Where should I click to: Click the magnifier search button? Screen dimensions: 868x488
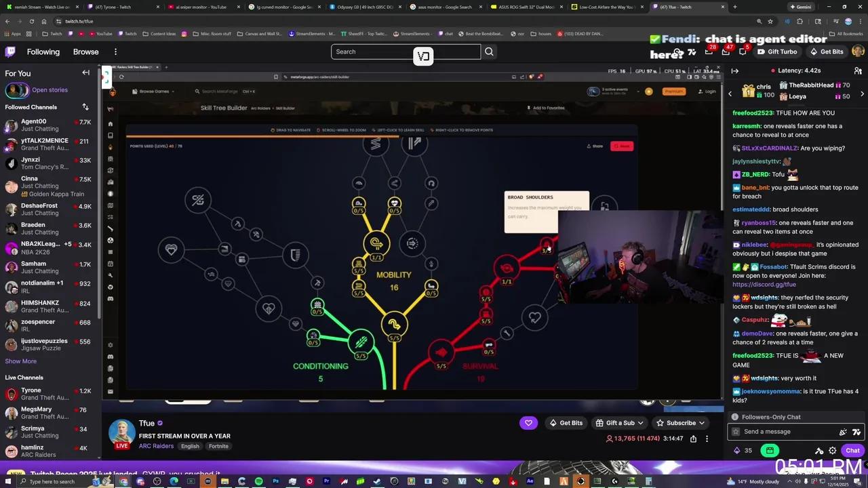click(489, 52)
